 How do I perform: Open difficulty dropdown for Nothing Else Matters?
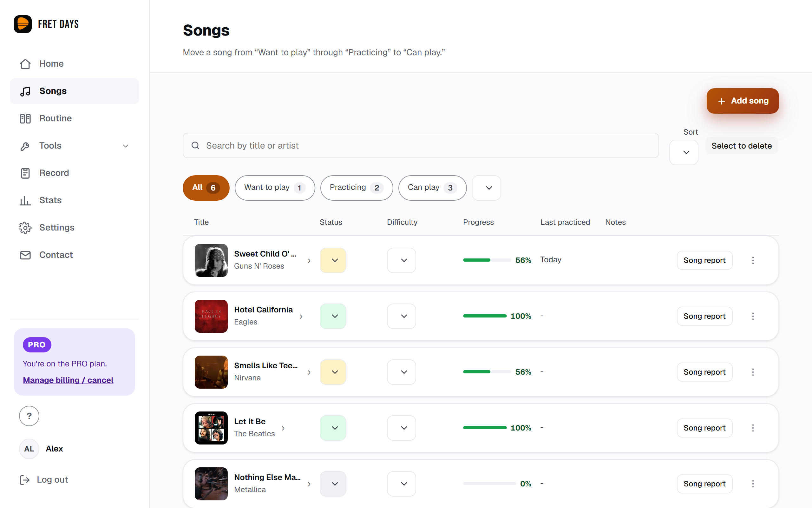click(401, 484)
